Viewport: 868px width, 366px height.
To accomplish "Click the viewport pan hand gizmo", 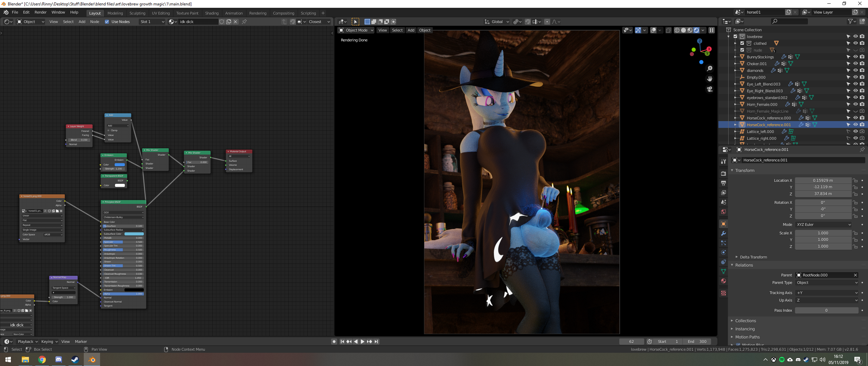I will pyautogui.click(x=710, y=79).
